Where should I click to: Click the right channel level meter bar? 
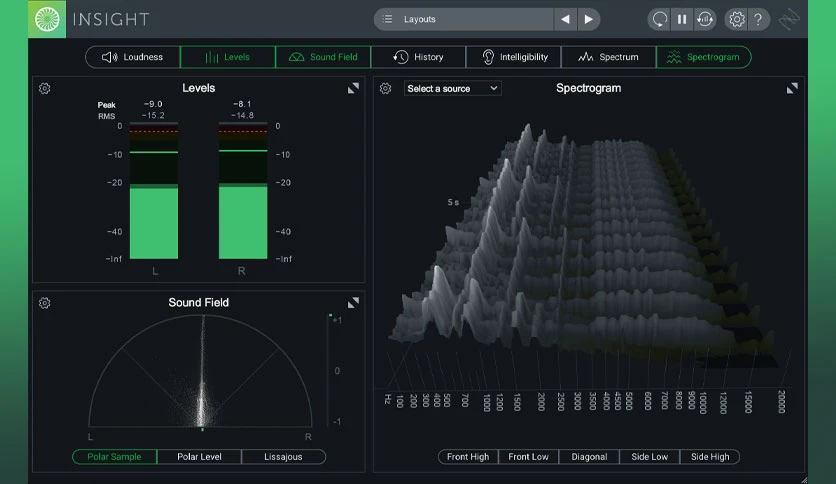(x=243, y=191)
